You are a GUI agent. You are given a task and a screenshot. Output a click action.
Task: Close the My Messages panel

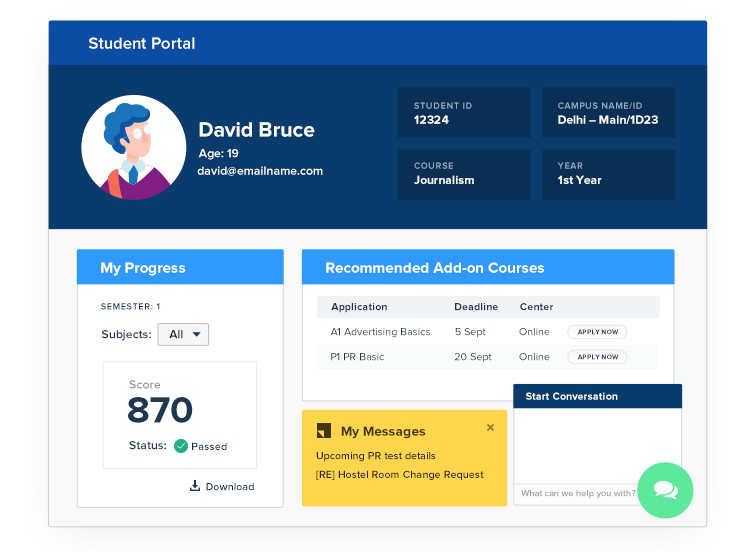[x=490, y=428]
